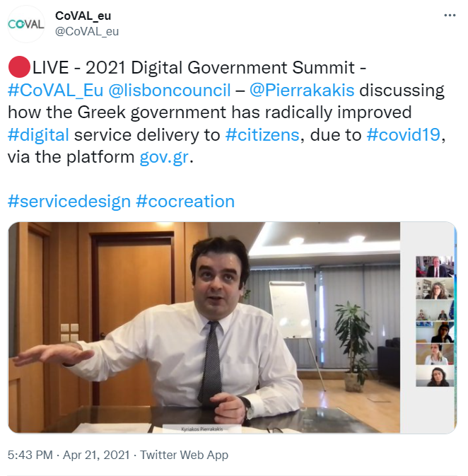
Task: Click the curly-haired woman participant thumbnail
Action: point(435,289)
